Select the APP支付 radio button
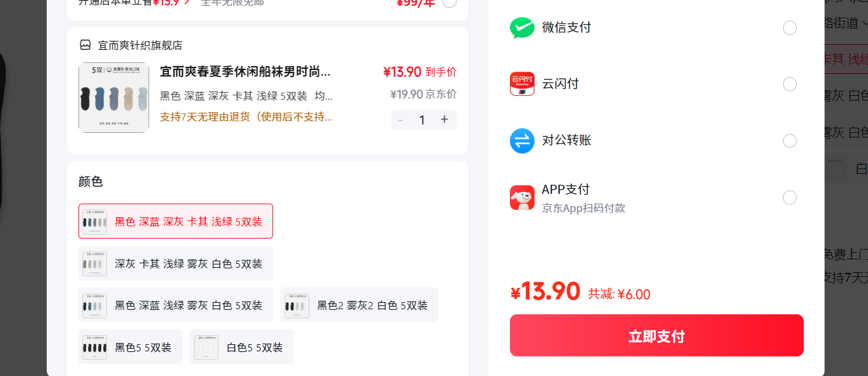This screenshot has width=868, height=376. 790,198
